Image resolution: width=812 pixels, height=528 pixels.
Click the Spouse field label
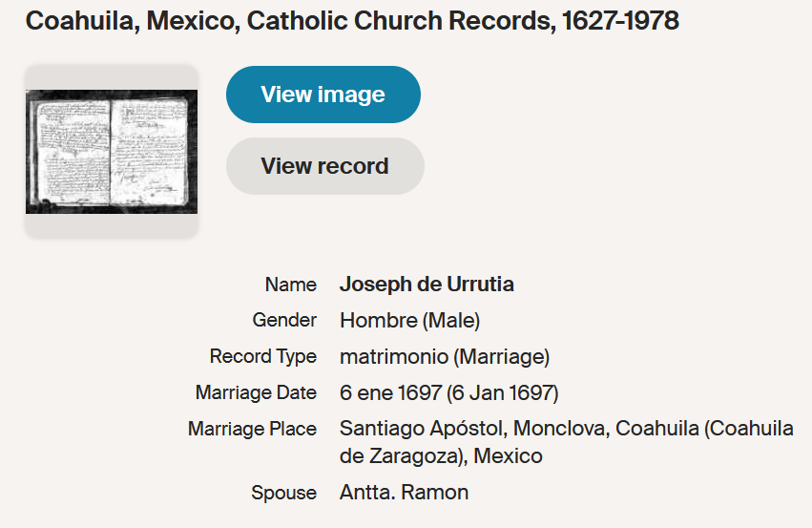pos(283,493)
